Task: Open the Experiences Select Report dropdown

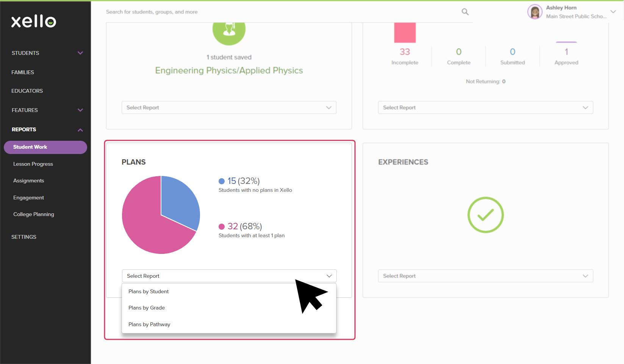Action: pos(485,276)
